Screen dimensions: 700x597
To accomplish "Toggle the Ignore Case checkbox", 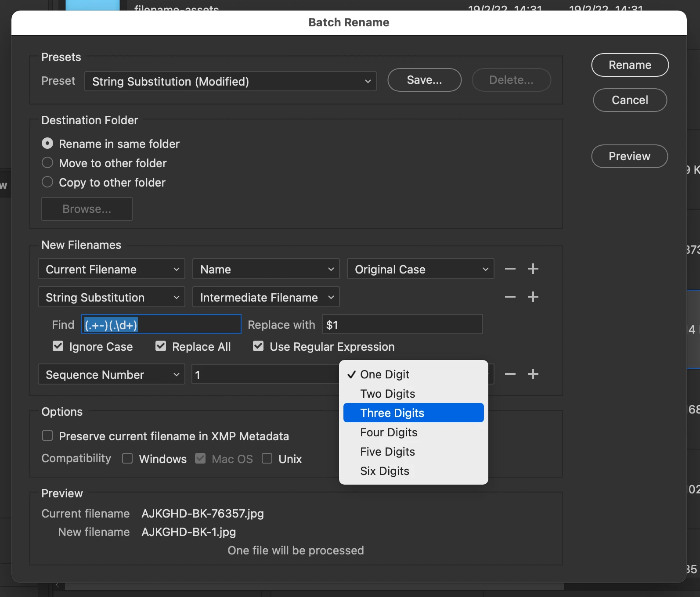I will 58,346.
